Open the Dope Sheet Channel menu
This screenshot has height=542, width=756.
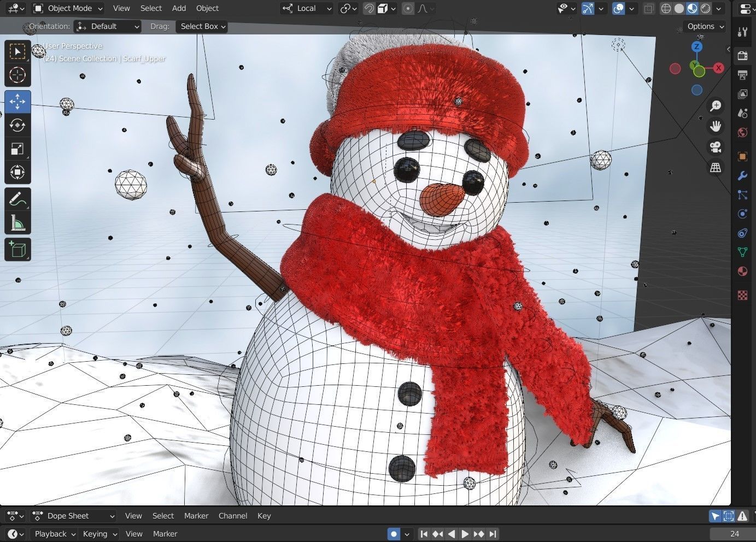click(233, 516)
